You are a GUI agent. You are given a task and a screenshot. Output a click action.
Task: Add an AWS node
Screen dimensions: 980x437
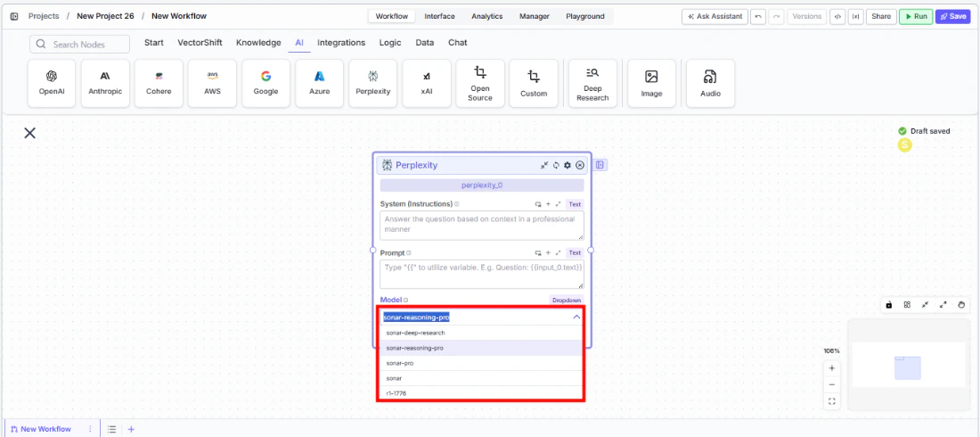point(212,83)
